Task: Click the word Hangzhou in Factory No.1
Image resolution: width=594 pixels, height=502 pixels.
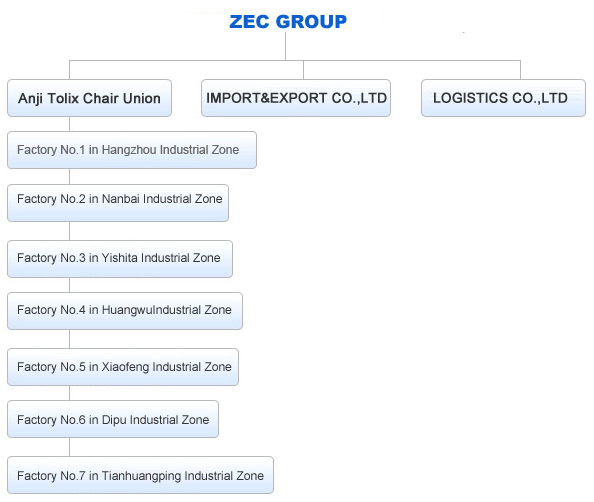Action: coord(129,150)
